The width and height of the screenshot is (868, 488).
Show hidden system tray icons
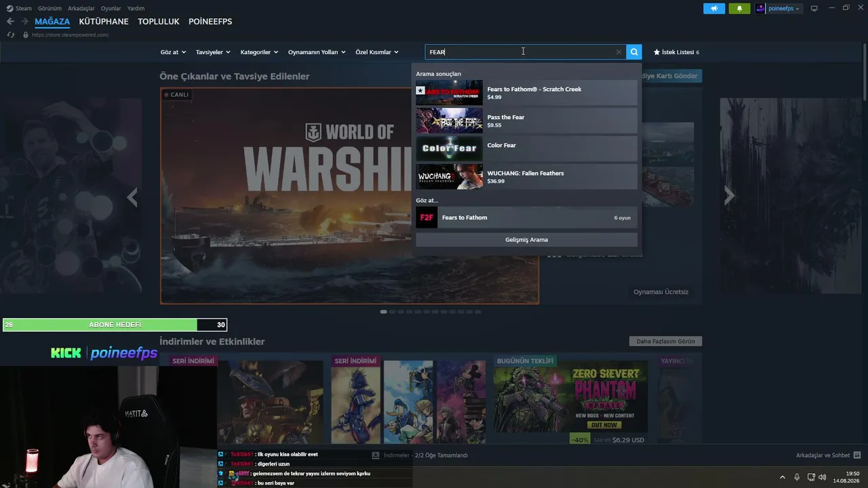coord(782,477)
